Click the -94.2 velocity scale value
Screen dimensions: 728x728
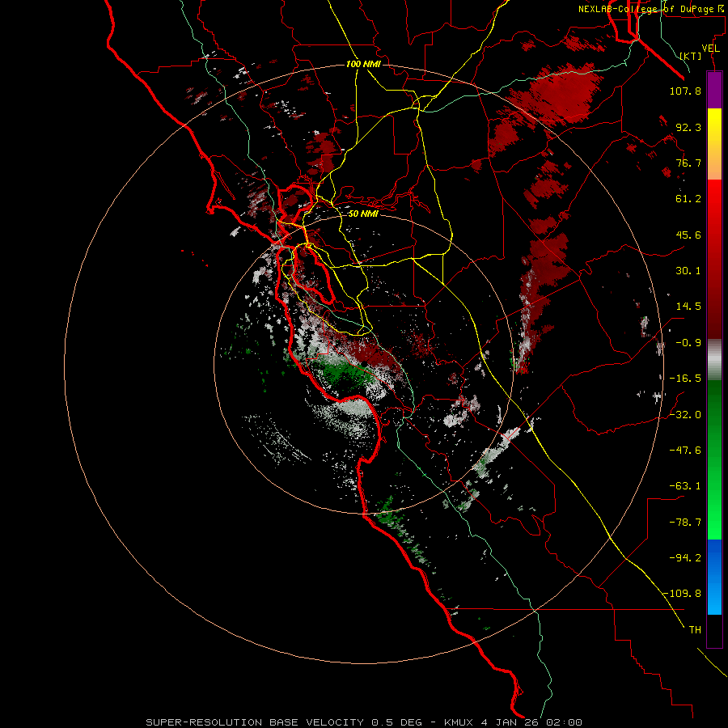[685, 558]
